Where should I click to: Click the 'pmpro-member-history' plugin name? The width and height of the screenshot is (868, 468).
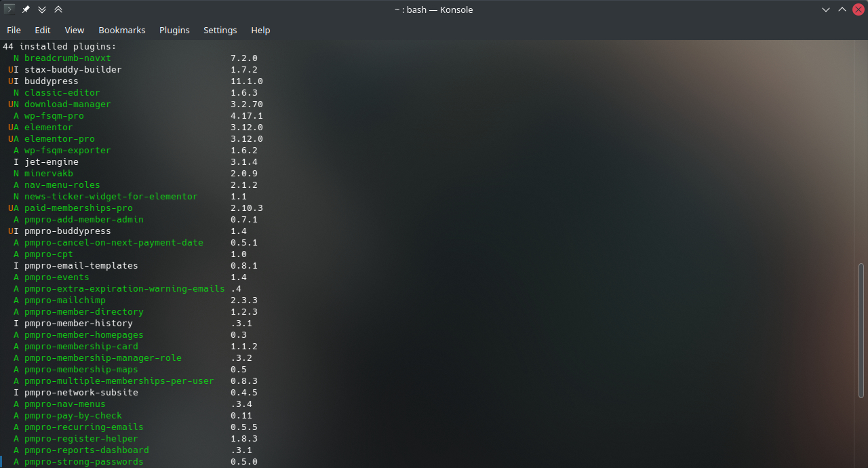click(79, 324)
